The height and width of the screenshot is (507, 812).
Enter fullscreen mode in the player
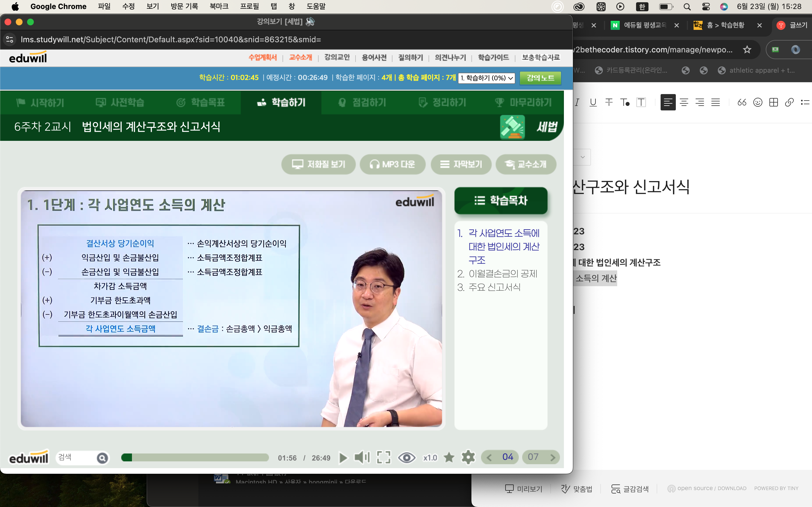pyautogui.click(x=383, y=458)
